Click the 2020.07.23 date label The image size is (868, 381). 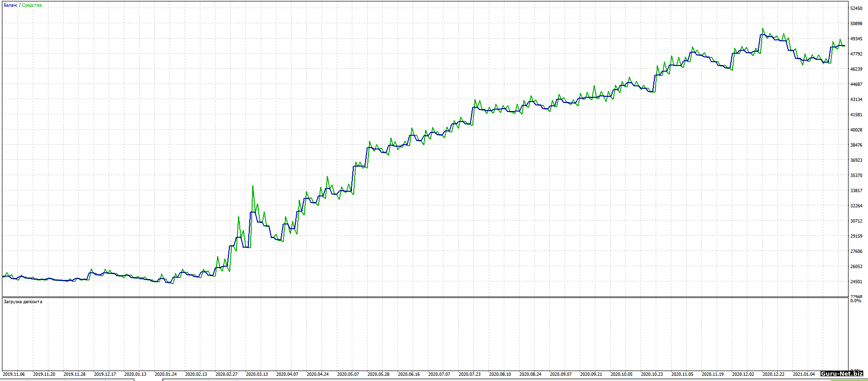click(470, 374)
